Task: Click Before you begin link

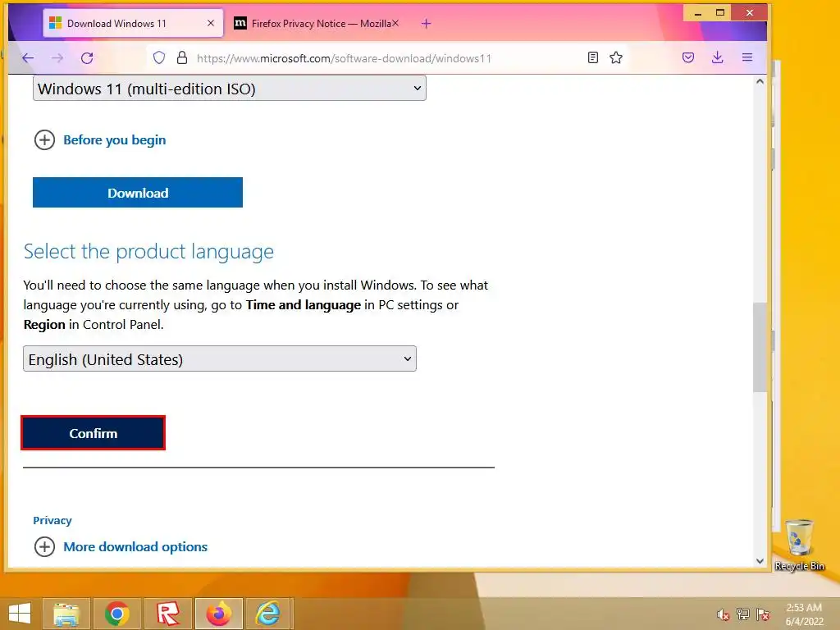Action: coord(115,140)
